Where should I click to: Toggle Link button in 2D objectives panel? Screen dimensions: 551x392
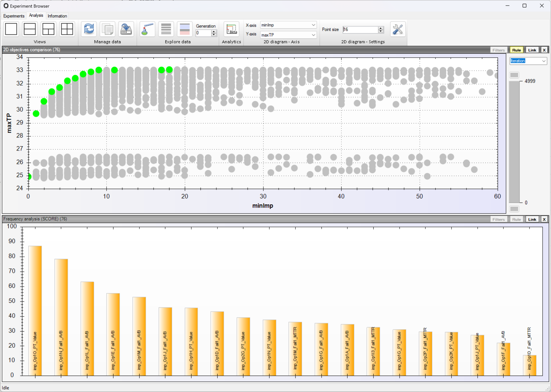pos(532,50)
